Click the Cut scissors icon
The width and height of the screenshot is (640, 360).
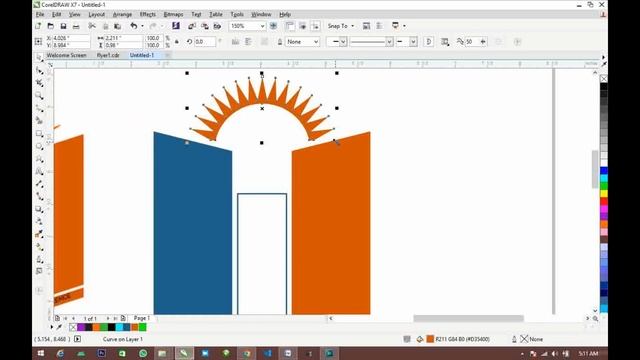[92, 26]
